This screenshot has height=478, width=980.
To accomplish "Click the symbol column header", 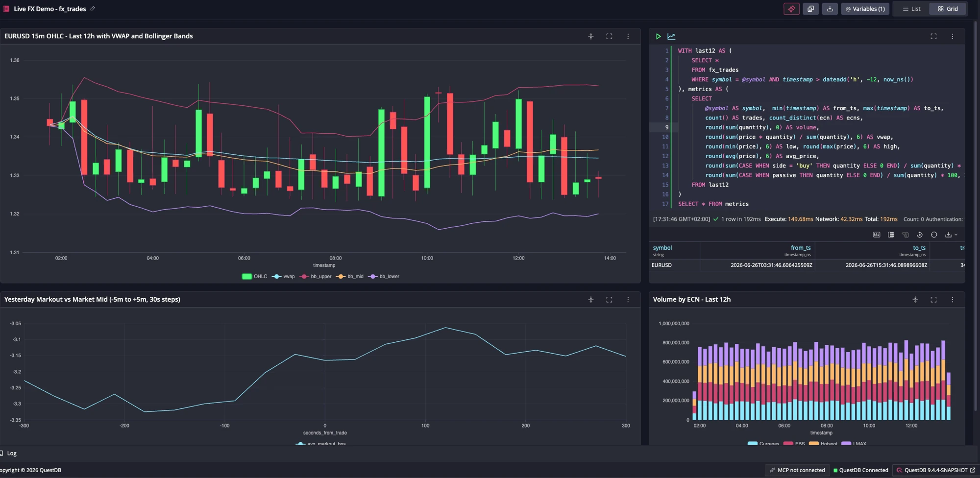I will (x=674, y=250).
